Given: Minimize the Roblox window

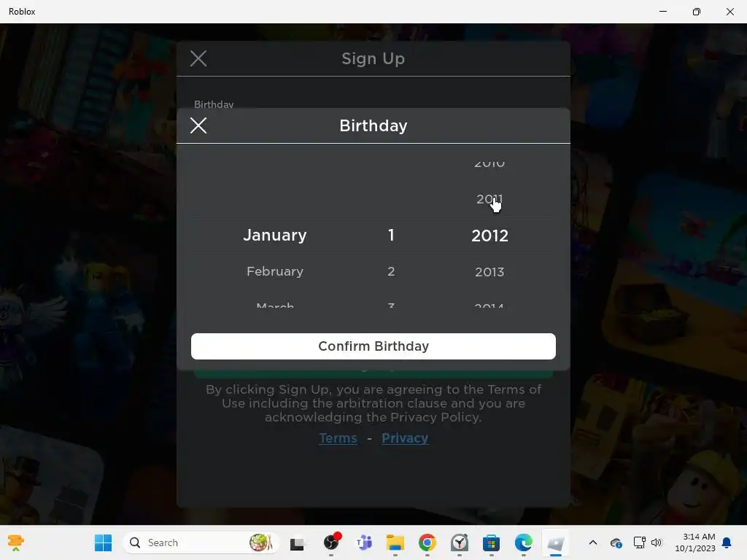Looking at the screenshot, I should pyautogui.click(x=663, y=12).
